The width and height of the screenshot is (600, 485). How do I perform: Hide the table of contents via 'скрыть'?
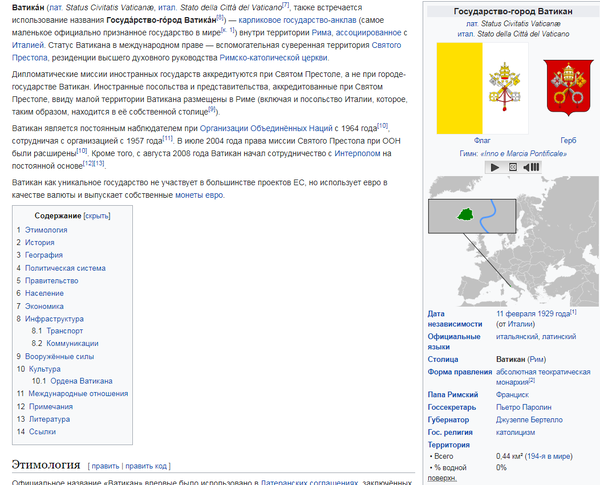click(x=97, y=216)
